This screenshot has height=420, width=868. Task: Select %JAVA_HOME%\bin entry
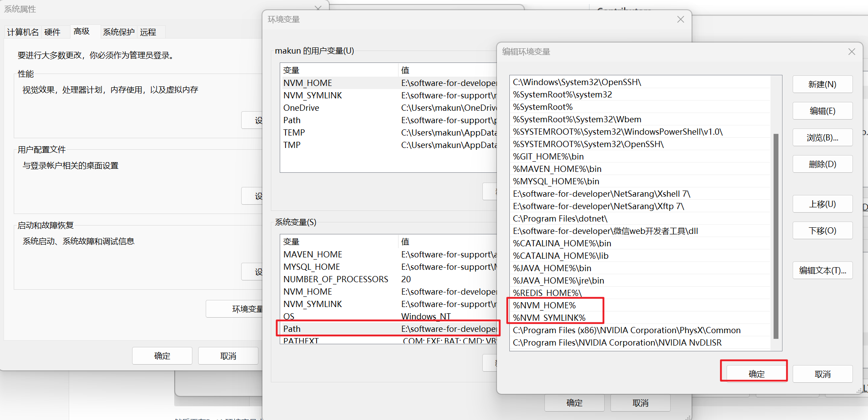640,268
